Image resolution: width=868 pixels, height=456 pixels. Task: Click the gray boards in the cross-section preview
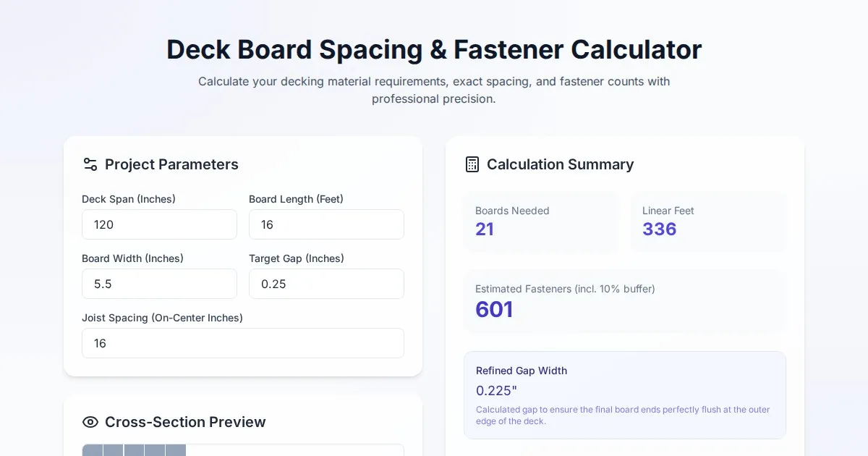point(135,450)
